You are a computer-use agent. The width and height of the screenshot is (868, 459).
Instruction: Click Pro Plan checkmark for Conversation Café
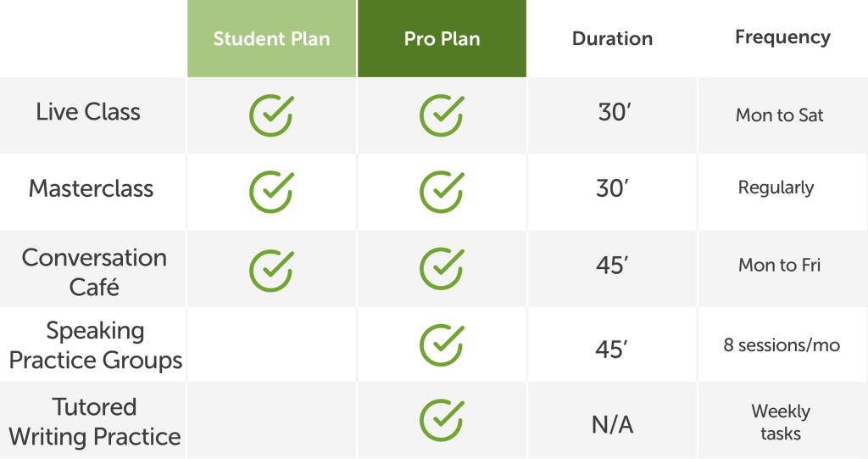(x=442, y=269)
